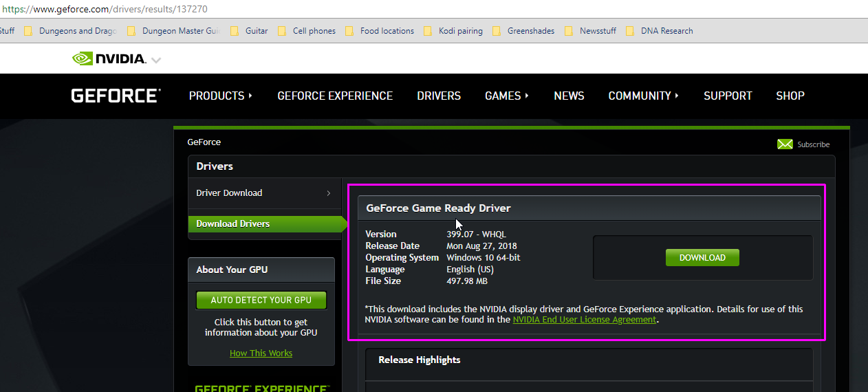Screen dimensions: 868x392
Task: Open the Kodi pairing bookmark folder
Action: point(453,31)
